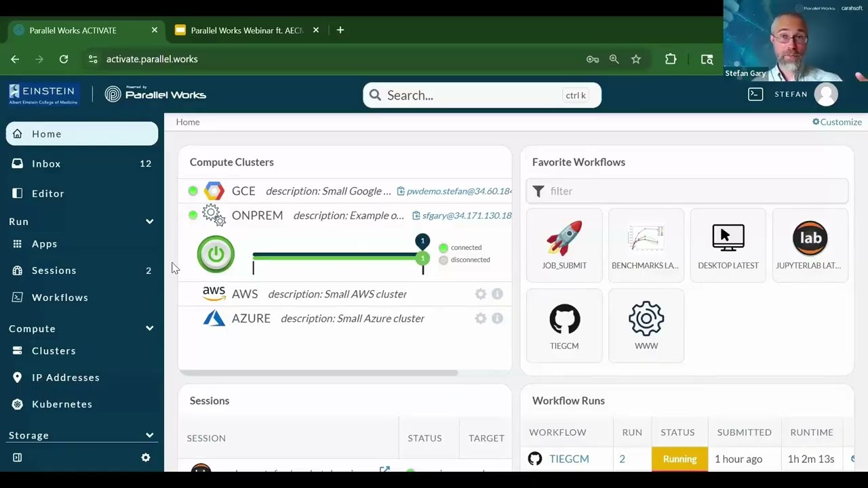The height and width of the screenshot is (488, 868).
Task: Open Clusters in sidebar
Action: coord(82,350)
